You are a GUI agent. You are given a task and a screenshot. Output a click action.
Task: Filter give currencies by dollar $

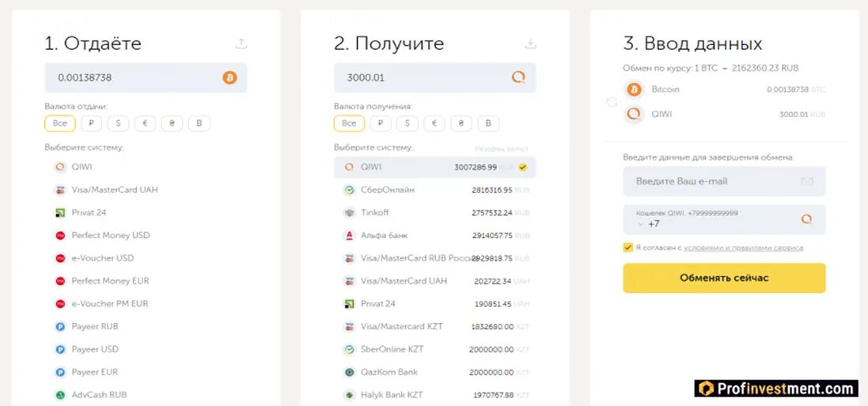click(x=118, y=123)
